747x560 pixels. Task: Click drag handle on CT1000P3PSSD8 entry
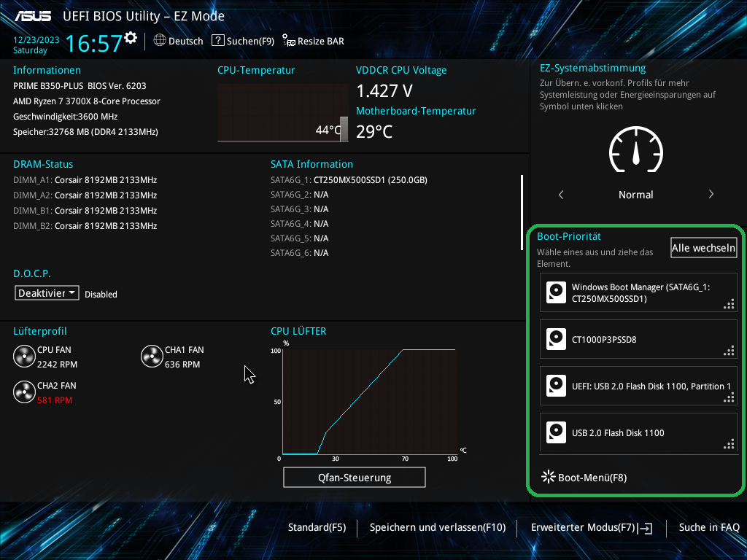tap(729, 351)
